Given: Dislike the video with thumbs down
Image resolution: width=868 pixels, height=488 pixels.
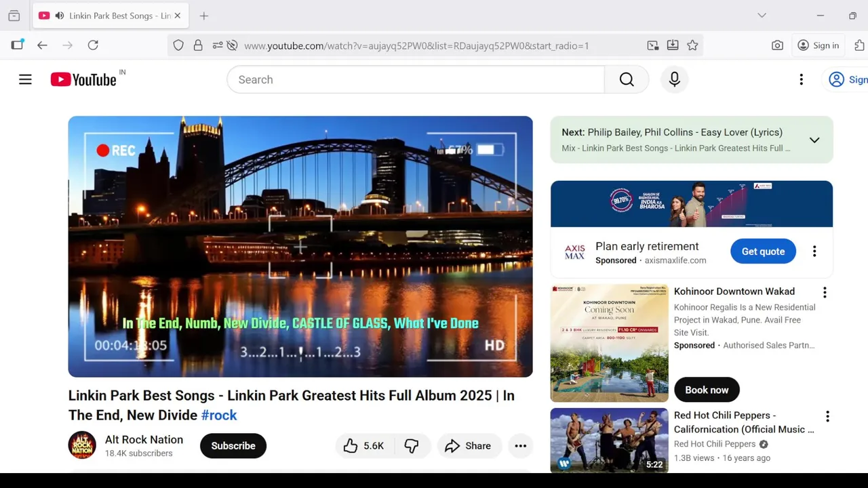Looking at the screenshot, I should [x=412, y=446].
